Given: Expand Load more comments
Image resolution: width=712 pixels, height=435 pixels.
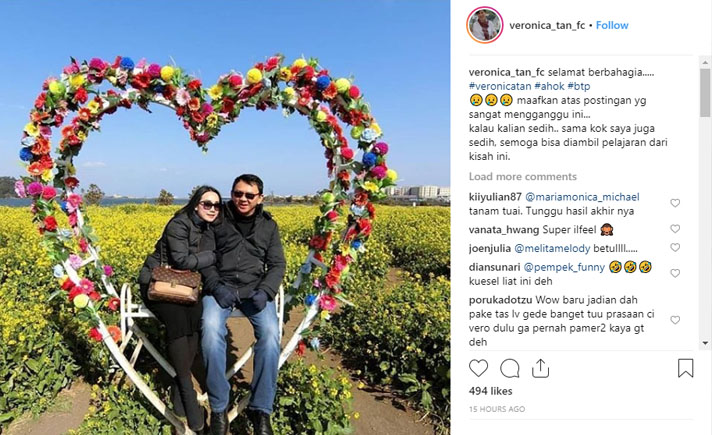Looking at the screenshot, I should coord(523,176).
